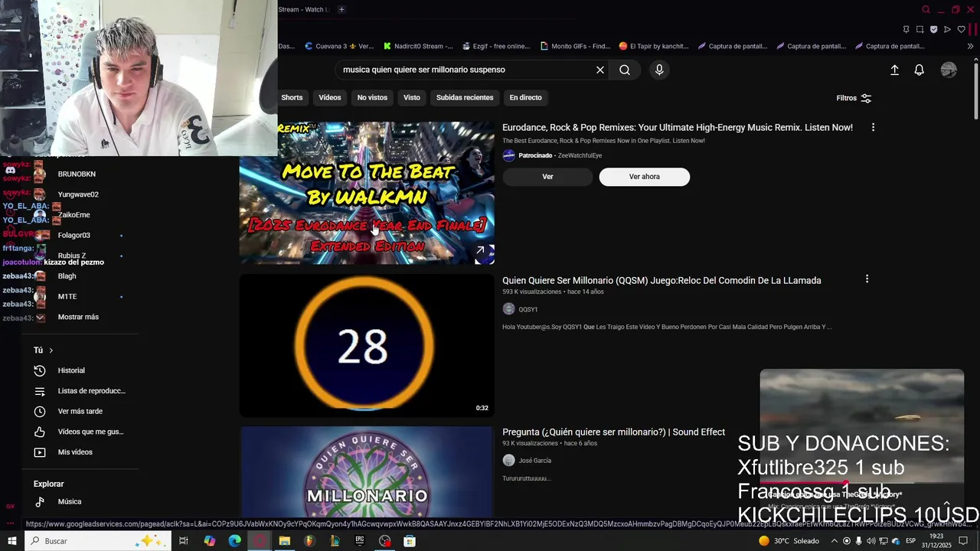Open the countdown 28 video thumbnail
Screen dimensions: 980x551
(x=367, y=345)
